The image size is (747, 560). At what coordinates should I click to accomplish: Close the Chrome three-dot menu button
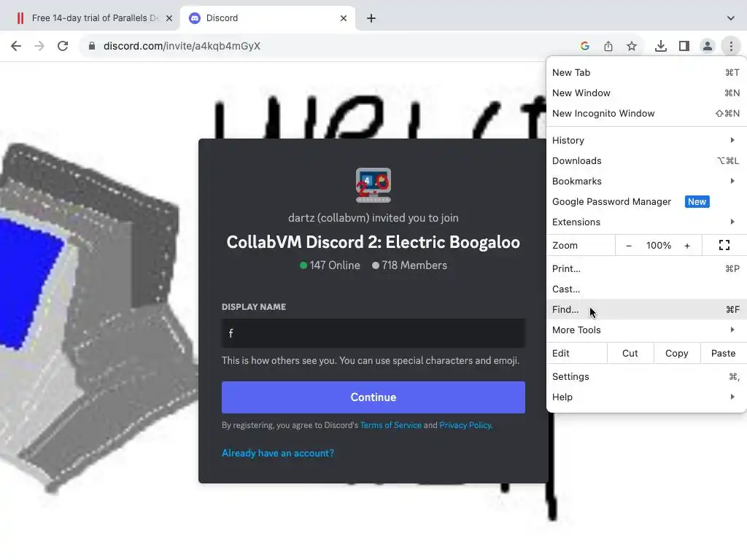(x=731, y=46)
